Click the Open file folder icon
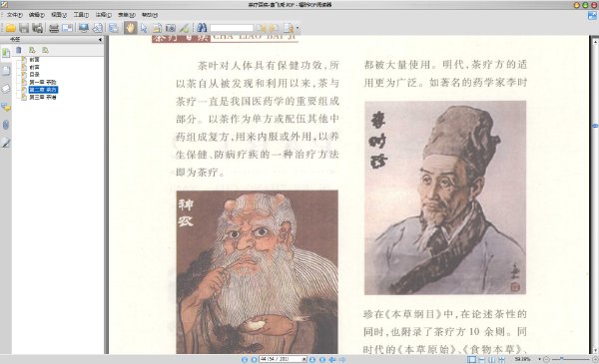 10,28
